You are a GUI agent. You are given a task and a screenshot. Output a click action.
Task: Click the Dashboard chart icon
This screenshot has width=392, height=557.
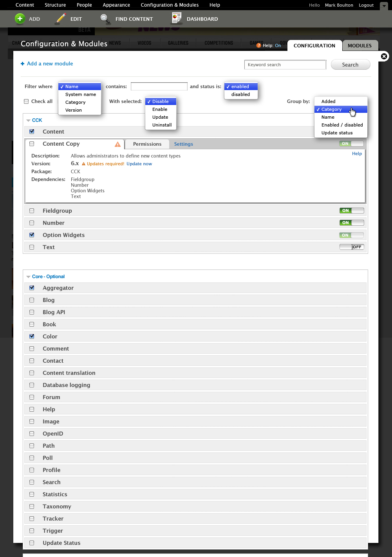point(177,18)
